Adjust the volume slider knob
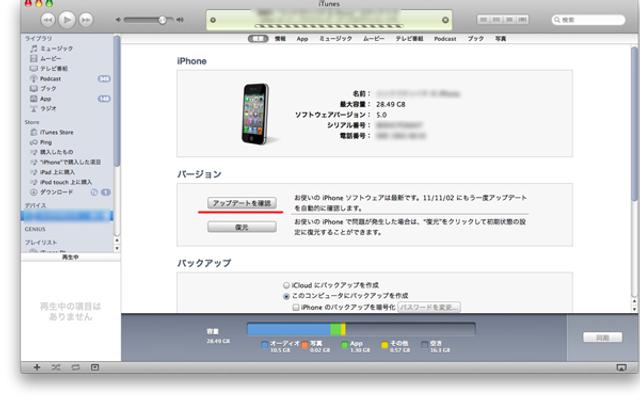This screenshot has height=400, width=640. (x=162, y=20)
